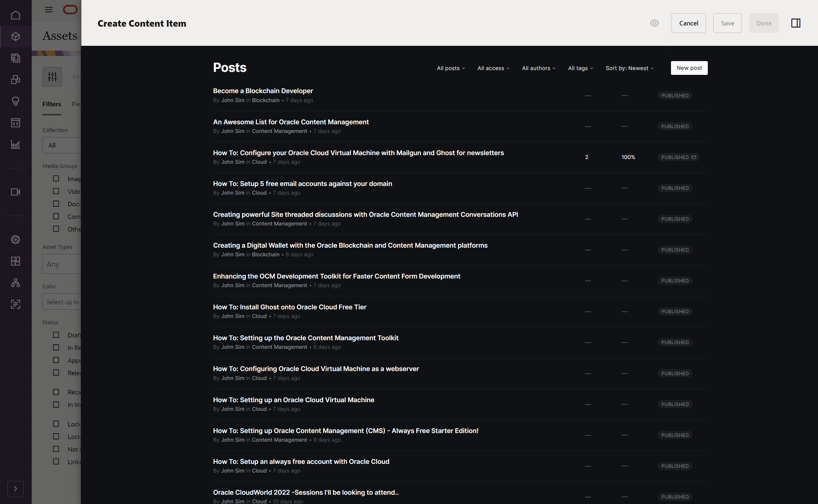Check the Images media group checkbox
Image resolution: width=818 pixels, height=504 pixels.
(x=56, y=179)
